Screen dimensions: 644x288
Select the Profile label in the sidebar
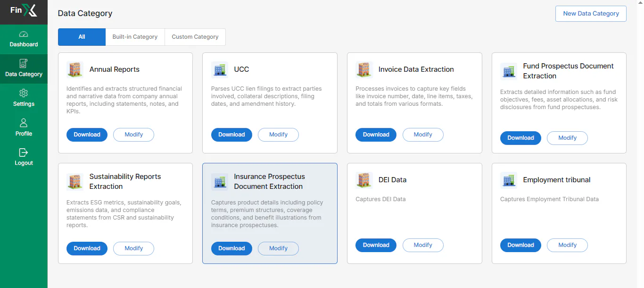tap(24, 134)
